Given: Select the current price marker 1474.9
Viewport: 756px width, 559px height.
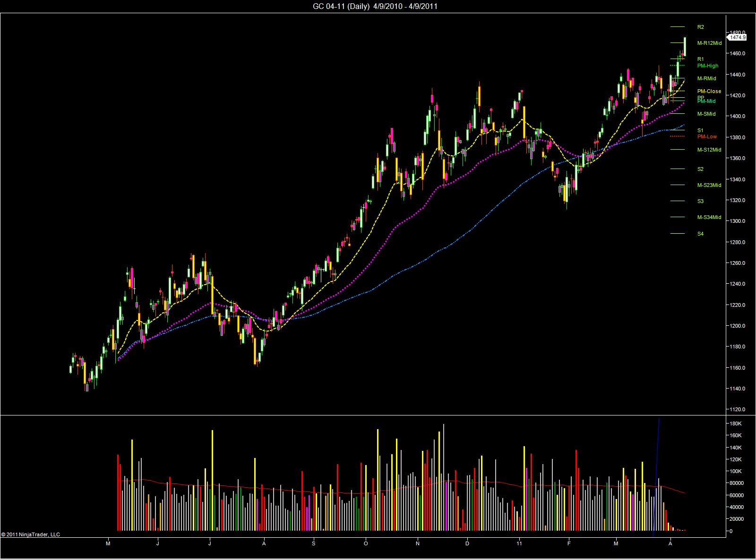Looking at the screenshot, I should coord(737,37).
